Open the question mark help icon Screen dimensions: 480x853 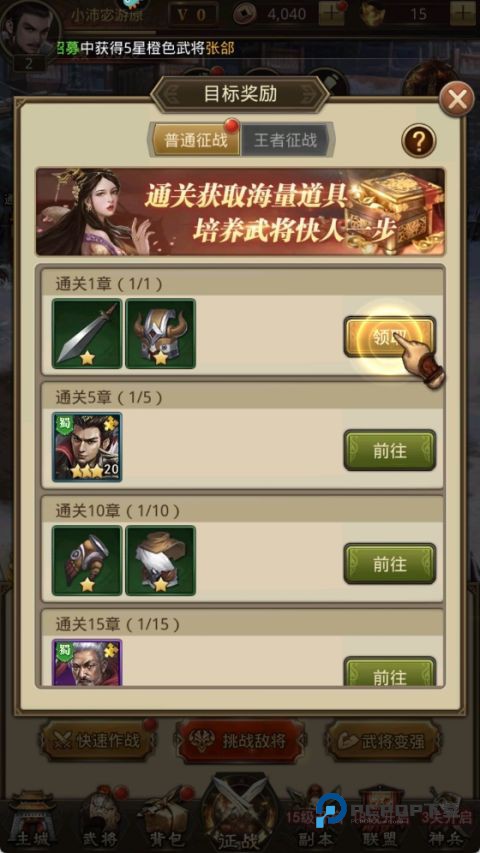(x=419, y=141)
